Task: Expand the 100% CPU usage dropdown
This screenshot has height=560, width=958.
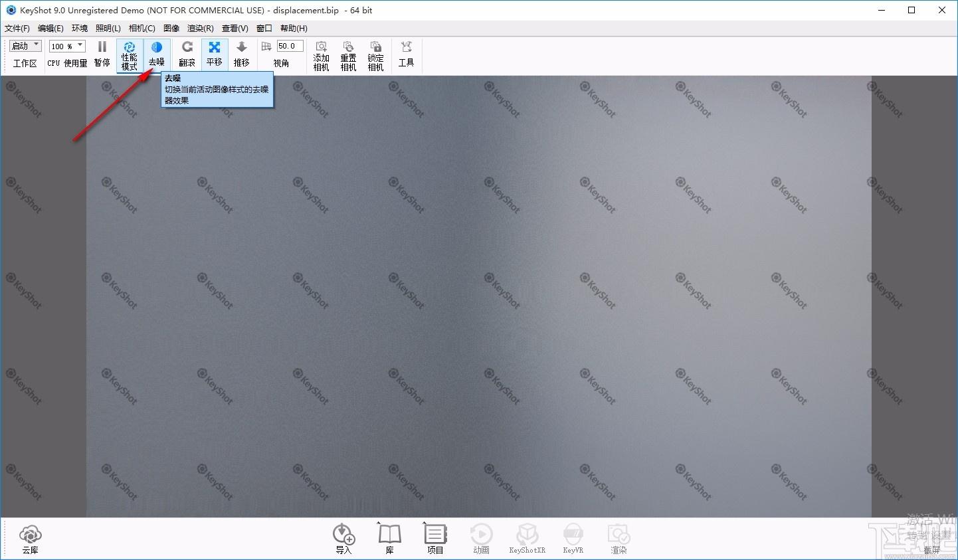Action: (x=67, y=46)
